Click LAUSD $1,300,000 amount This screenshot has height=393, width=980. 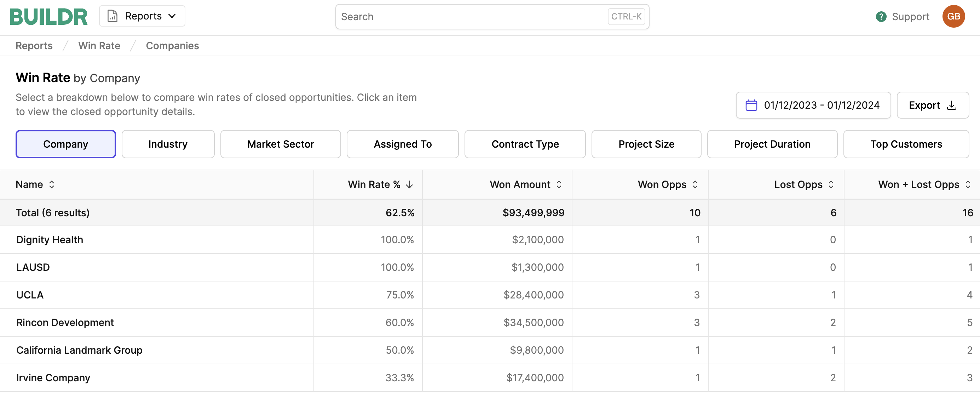click(537, 267)
